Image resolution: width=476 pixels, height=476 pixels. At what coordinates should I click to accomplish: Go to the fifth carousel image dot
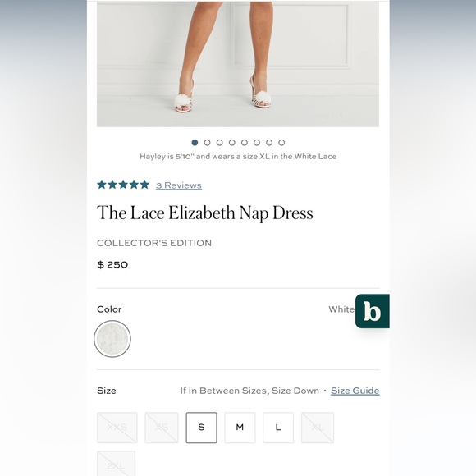245,142
